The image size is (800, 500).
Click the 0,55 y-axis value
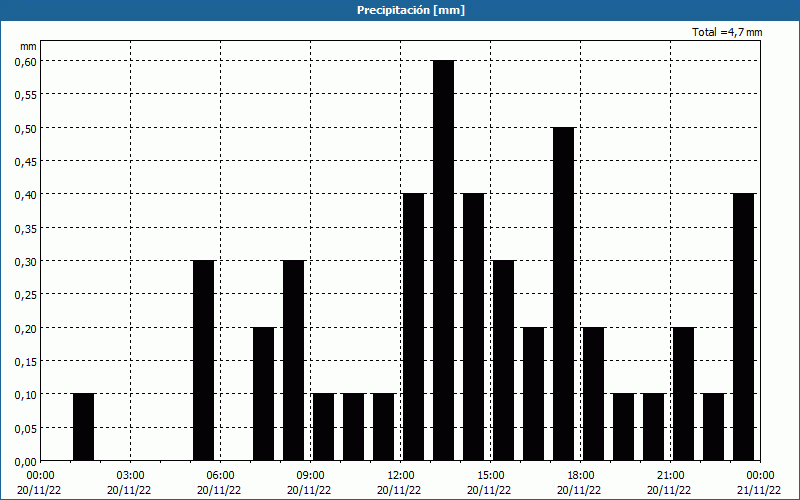click(26, 94)
